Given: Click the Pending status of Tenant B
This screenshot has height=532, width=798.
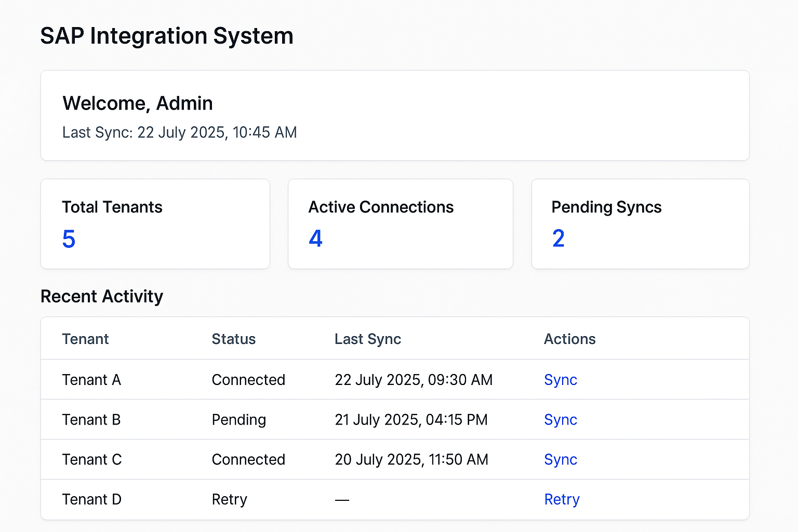Looking at the screenshot, I should tap(239, 420).
